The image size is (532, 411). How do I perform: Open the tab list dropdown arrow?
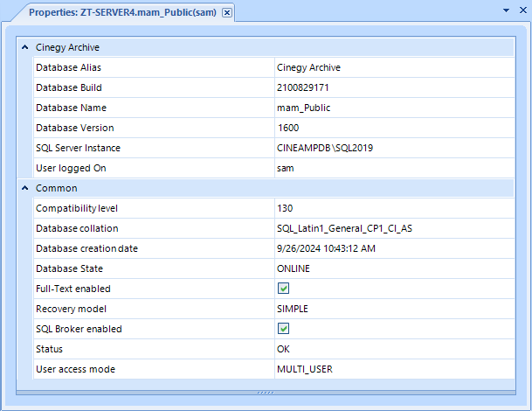506,10
